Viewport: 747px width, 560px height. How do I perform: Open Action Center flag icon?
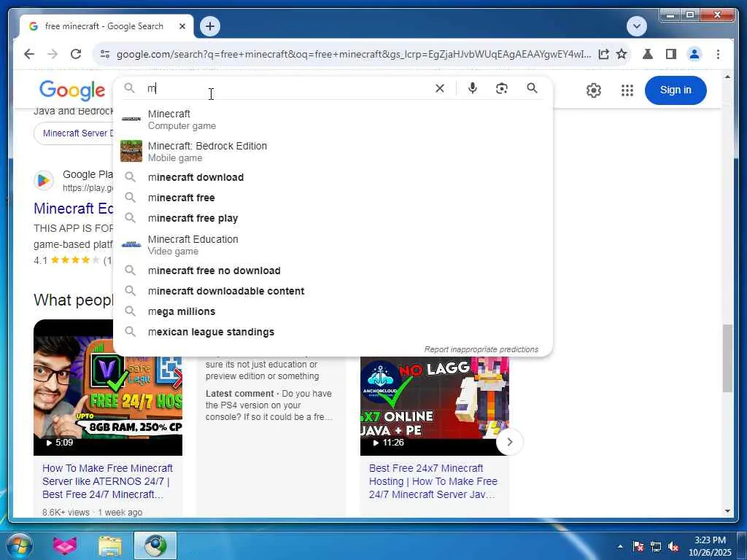638,546
